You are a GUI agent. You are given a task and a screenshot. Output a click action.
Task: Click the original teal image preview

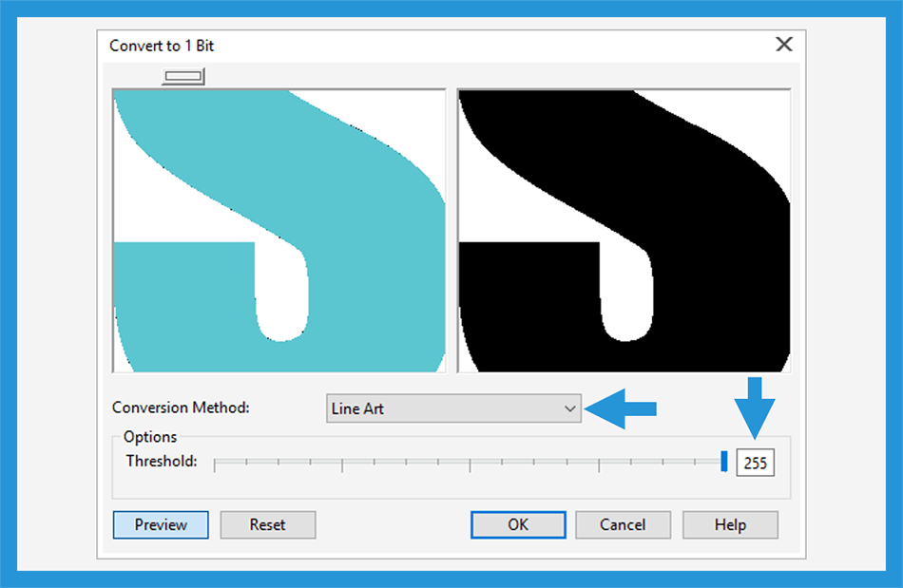[279, 231]
